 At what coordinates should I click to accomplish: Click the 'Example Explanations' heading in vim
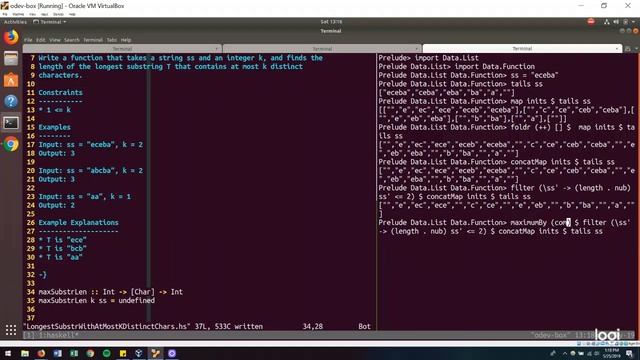78,222
